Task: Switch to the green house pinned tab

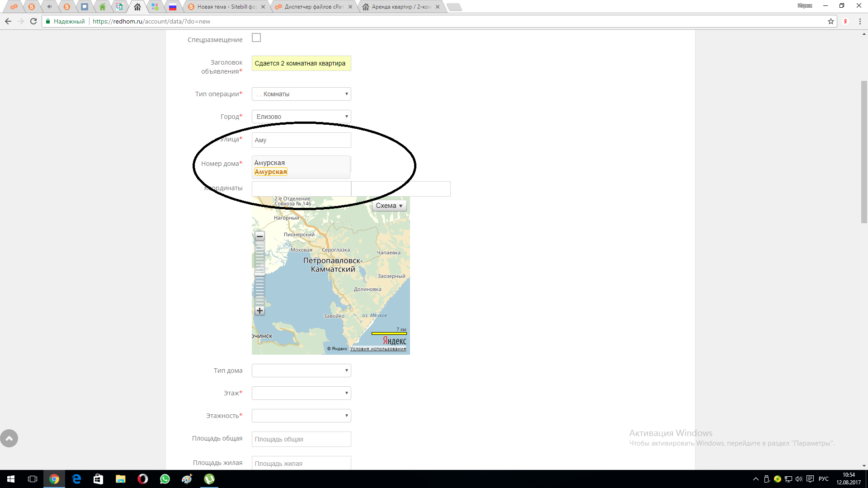Action: coord(103,7)
